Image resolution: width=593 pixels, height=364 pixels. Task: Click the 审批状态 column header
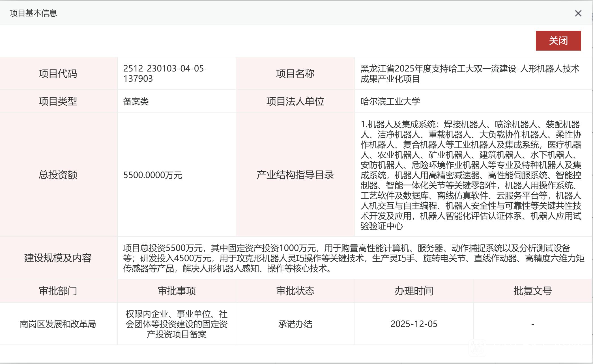tap(295, 291)
